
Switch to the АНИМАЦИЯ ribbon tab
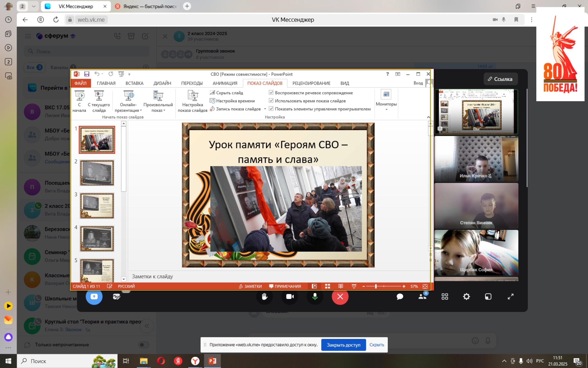pos(225,83)
